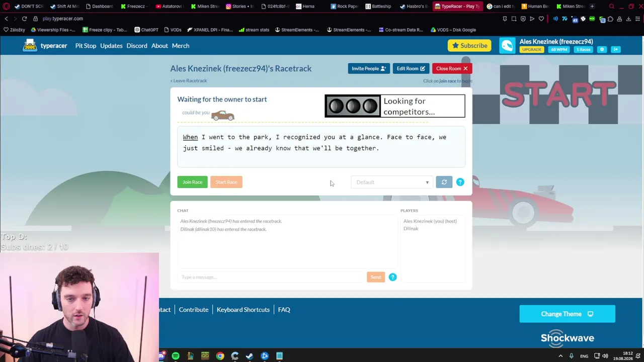
Task: Click browser back arrow
Action: (x=6, y=19)
